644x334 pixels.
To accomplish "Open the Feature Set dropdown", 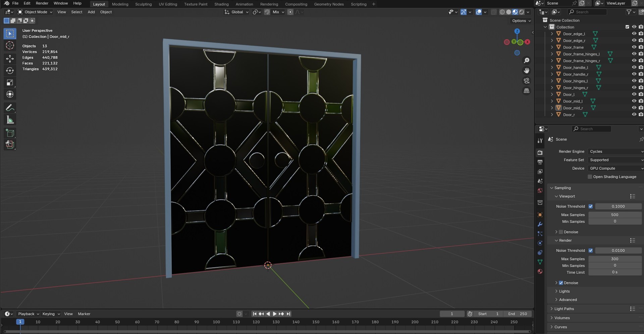I will [615, 160].
